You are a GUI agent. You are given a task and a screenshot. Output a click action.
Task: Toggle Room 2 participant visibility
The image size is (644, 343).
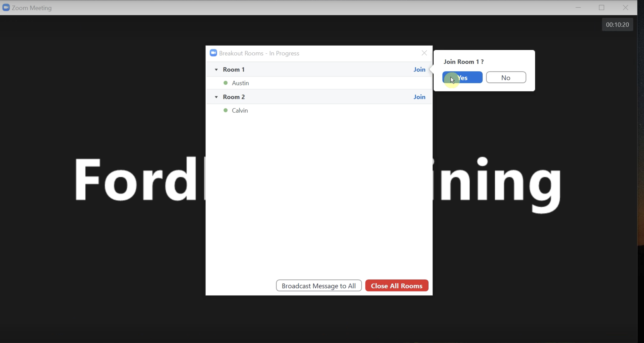(x=216, y=97)
